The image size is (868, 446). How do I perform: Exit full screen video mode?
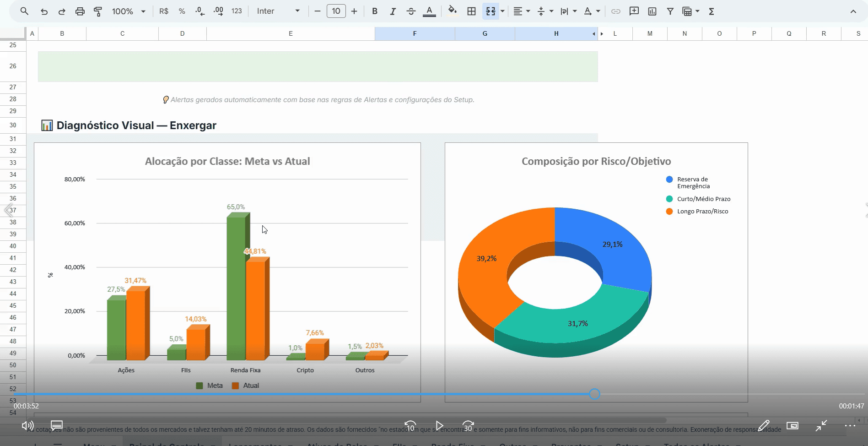pos(821,426)
